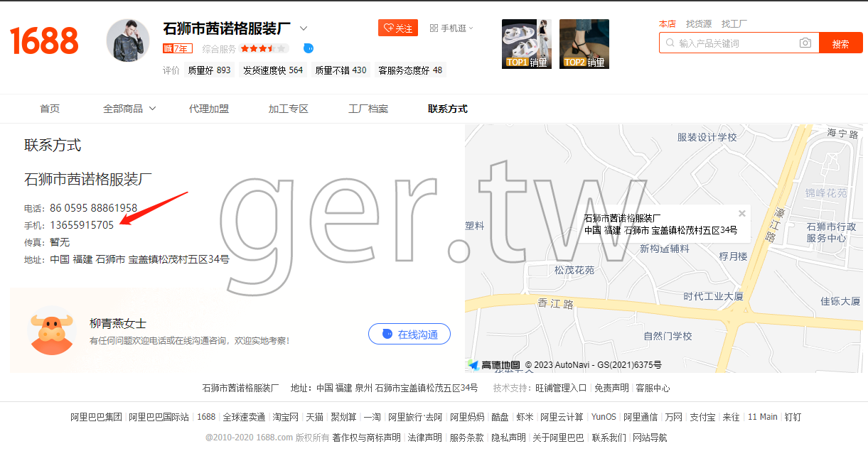
Task: Expand the 全部商品 menu
Action: coord(129,109)
